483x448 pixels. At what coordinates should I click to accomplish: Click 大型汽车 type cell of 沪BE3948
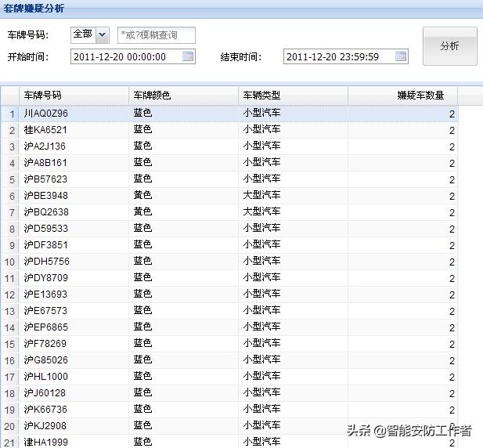pos(293,196)
